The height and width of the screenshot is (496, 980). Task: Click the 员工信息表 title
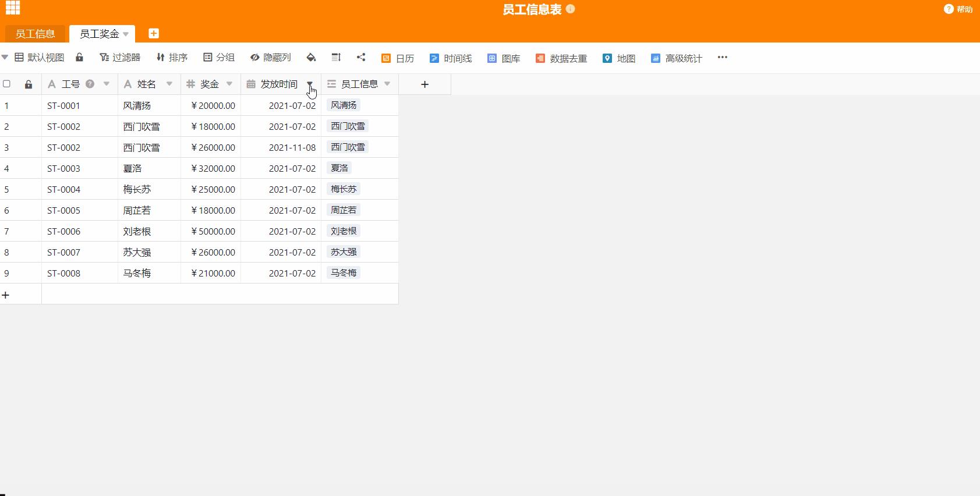point(532,9)
